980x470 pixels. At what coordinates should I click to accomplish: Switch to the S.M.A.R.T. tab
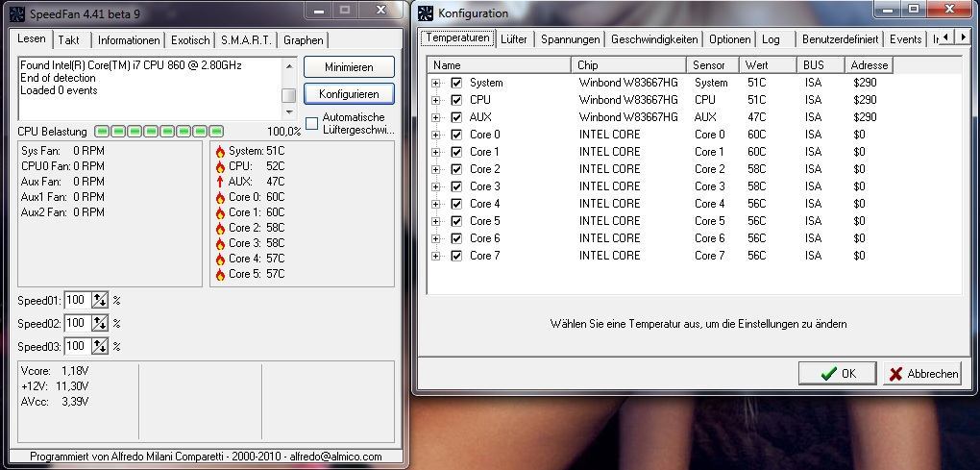(246, 40)
